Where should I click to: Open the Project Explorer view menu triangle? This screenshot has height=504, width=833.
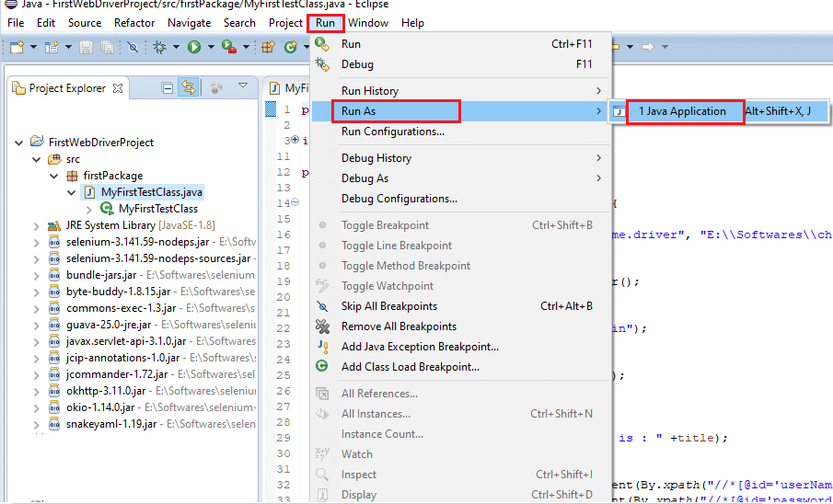[x=243, y=86]
